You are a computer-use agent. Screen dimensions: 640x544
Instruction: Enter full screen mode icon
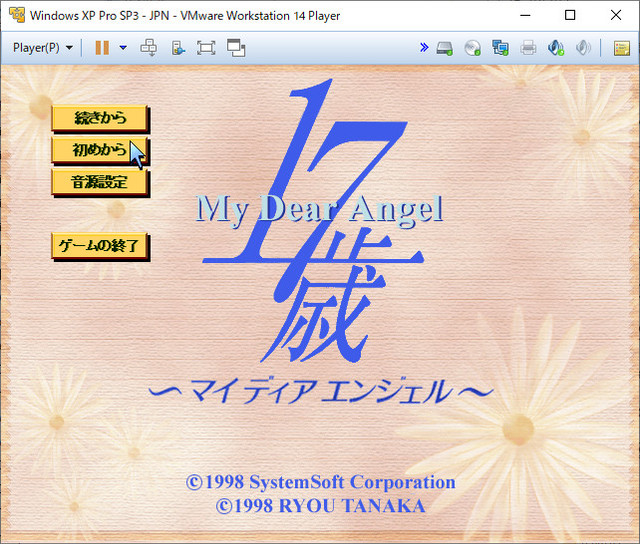point(206,48)
